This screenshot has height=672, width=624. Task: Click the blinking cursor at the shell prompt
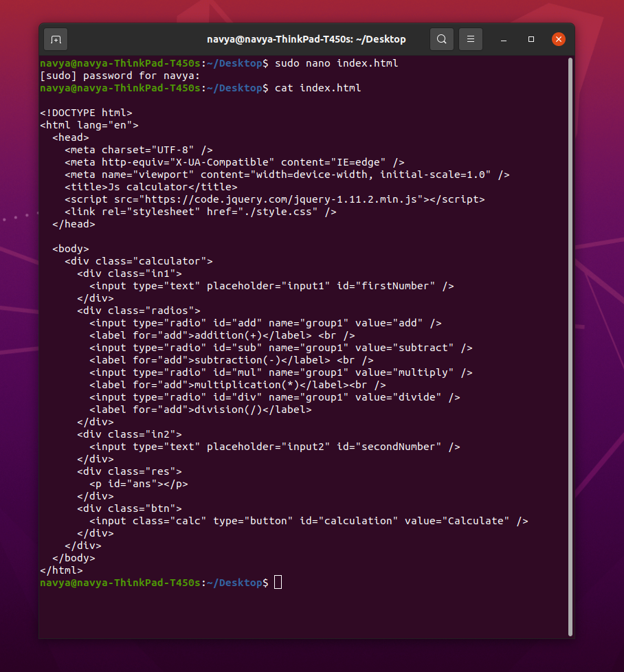[x=278, y=582]
